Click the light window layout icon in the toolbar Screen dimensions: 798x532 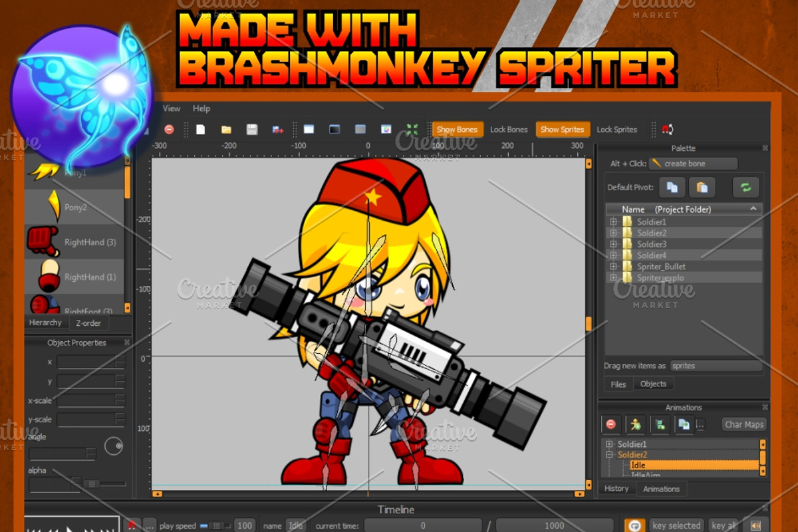[309, 129]
